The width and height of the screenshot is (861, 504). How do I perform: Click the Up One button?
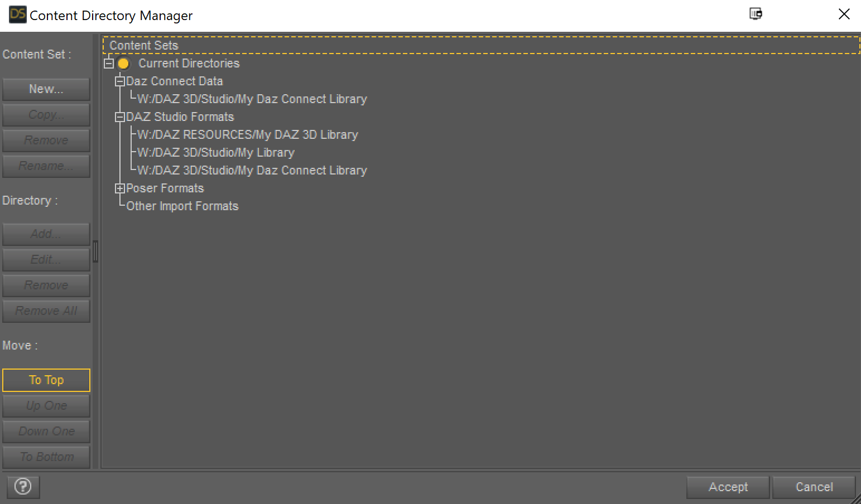46,406
